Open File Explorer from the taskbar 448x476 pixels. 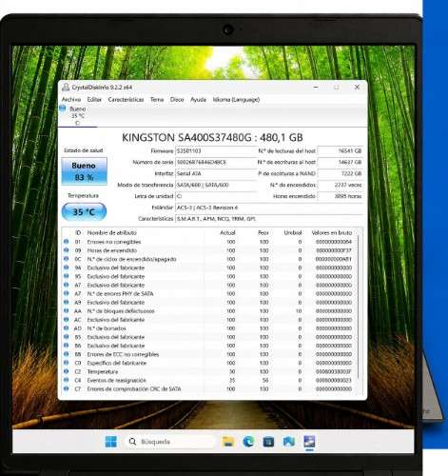pyautogui.click(x=228, y=442)
